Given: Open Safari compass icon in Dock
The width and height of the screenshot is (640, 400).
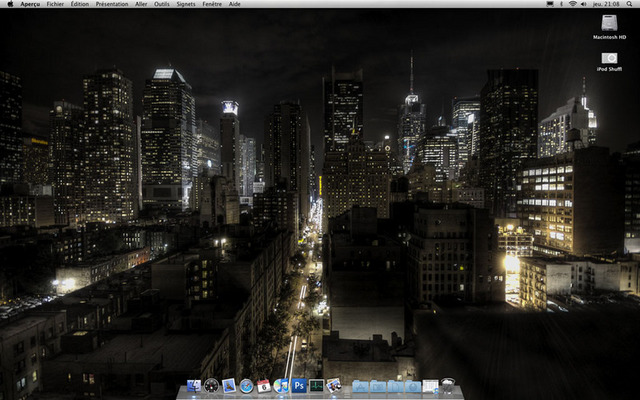Looking at the screenshot, I should (246, 386).
